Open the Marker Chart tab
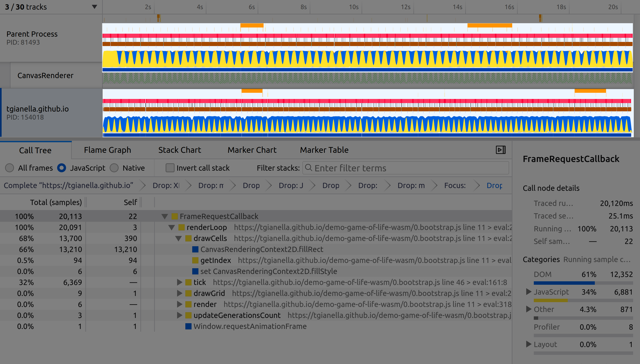 coord(252,150)
